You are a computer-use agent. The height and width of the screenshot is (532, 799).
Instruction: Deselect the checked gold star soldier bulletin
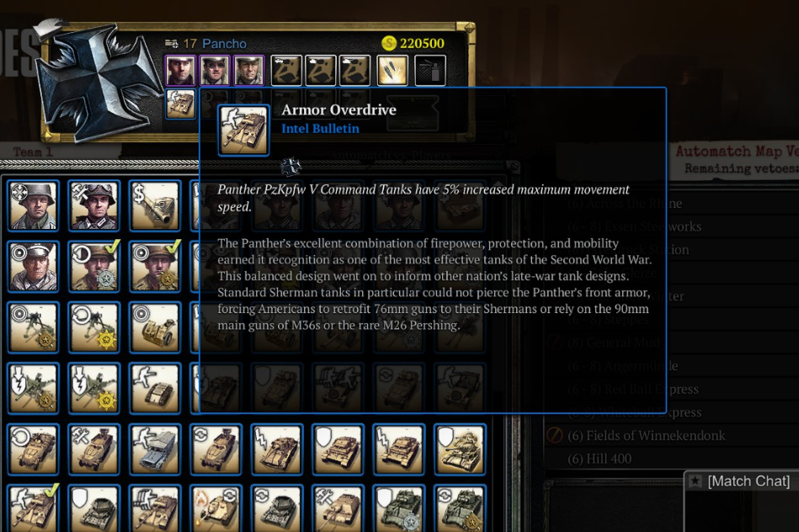155,267
